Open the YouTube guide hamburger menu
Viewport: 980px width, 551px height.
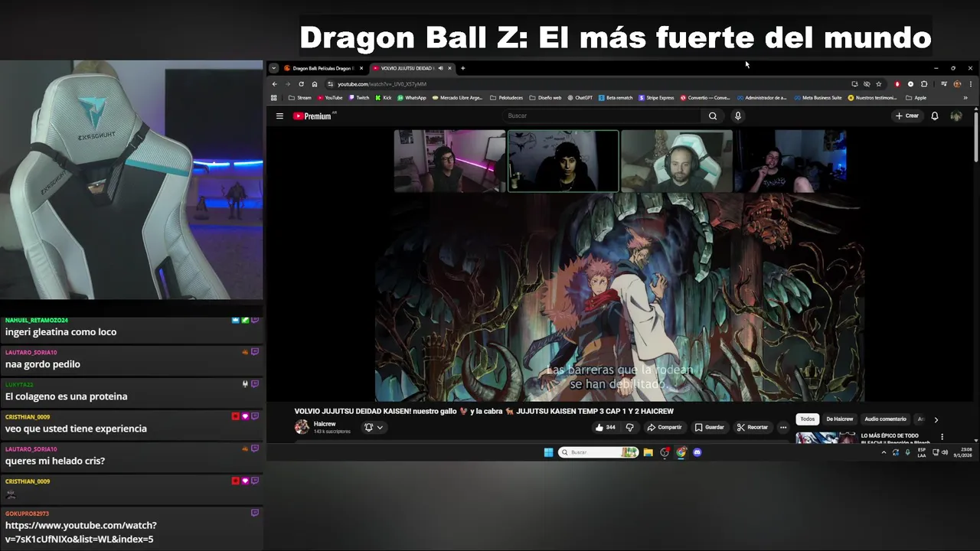[279, 116]
